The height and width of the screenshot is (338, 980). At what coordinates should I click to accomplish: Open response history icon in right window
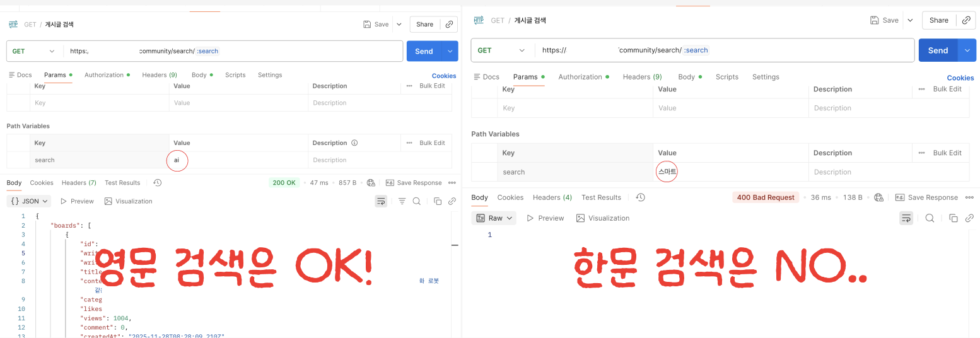tap(640, 197)
